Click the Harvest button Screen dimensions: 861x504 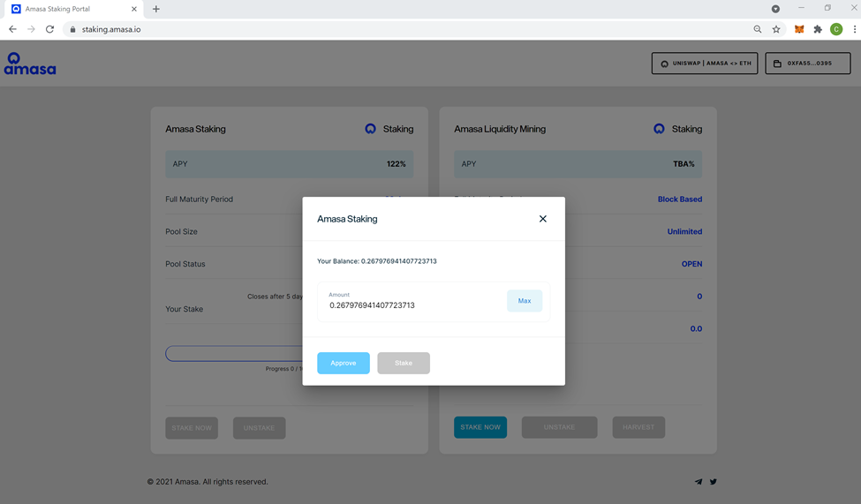tap(638, 427)
